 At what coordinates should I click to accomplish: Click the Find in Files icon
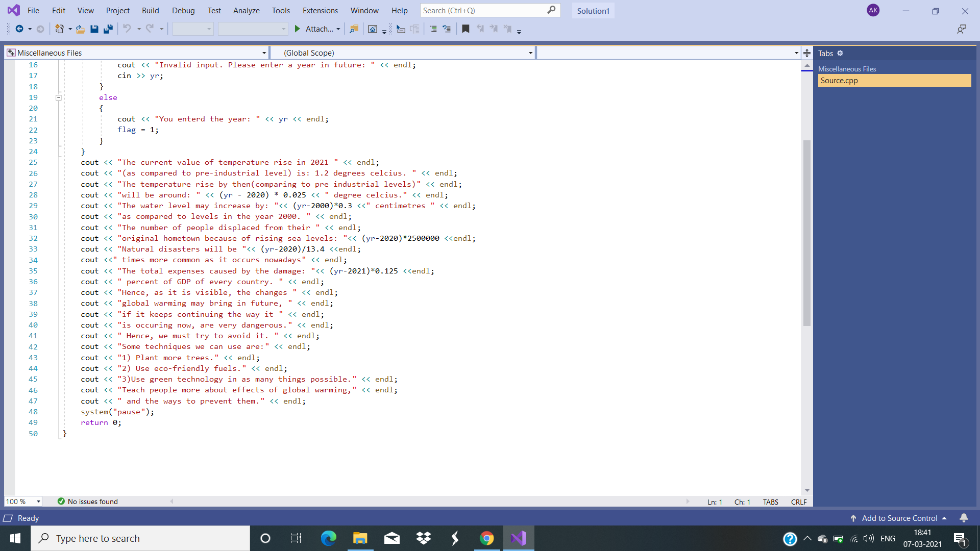pyautogui.click(x=353, y=29)
